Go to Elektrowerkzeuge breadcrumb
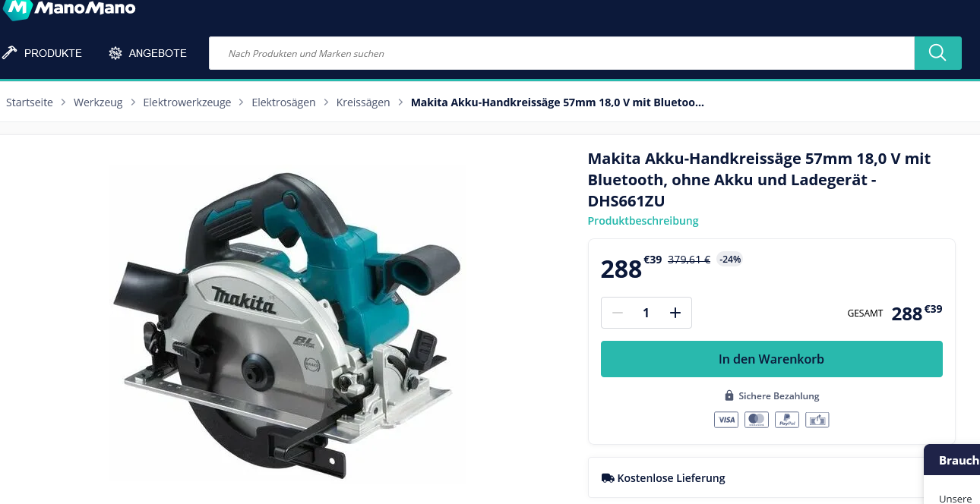The height and width of the screenshot is (504, 980). pos(187,102)
